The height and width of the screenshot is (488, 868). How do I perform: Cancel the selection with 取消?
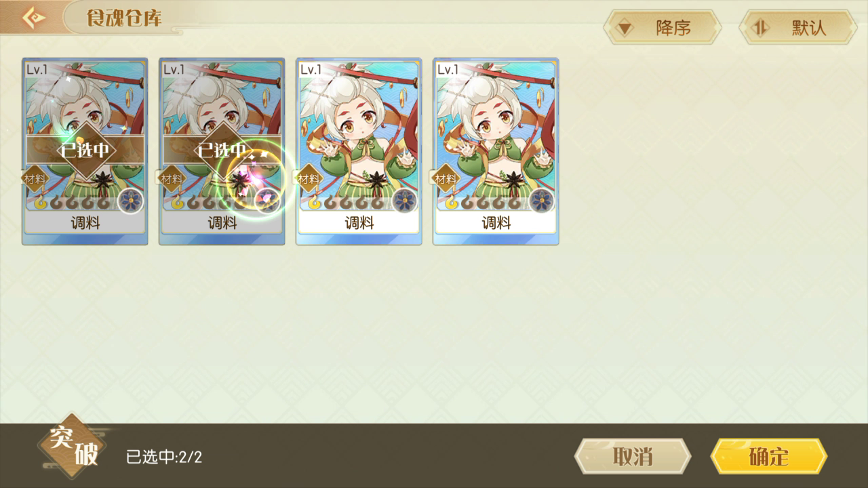(633, 457)
